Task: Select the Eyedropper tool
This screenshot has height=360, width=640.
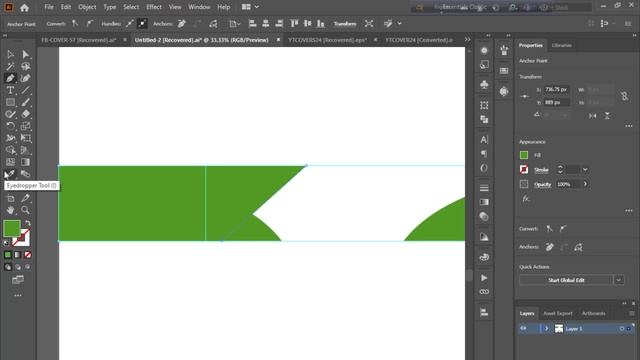Action: pyautogui.click(x=11, y=174)
